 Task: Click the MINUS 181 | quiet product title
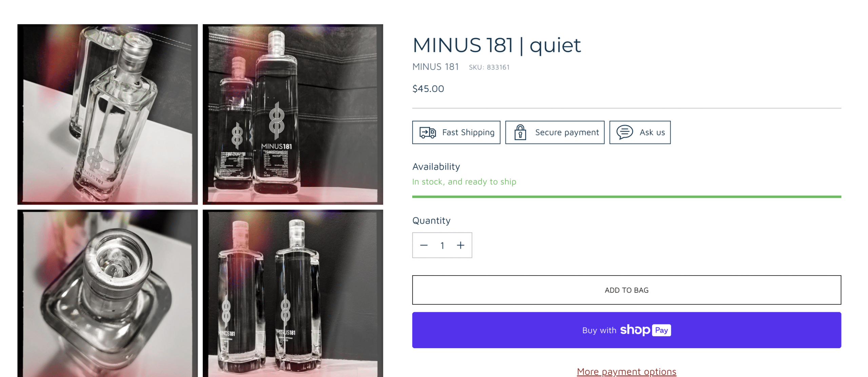pyautogui.click(x=496, y=45)
